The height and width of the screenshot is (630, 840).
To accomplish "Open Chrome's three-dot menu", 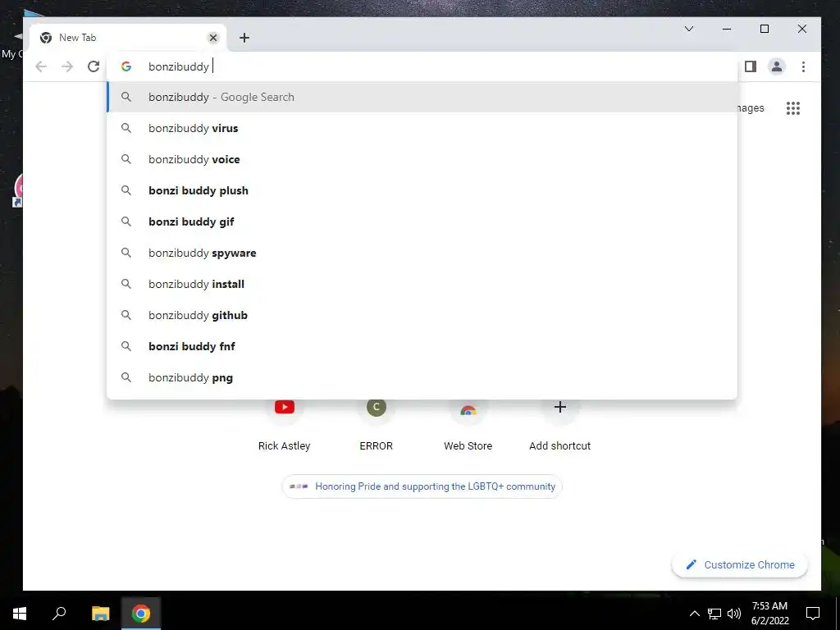I will pos(803,66).
